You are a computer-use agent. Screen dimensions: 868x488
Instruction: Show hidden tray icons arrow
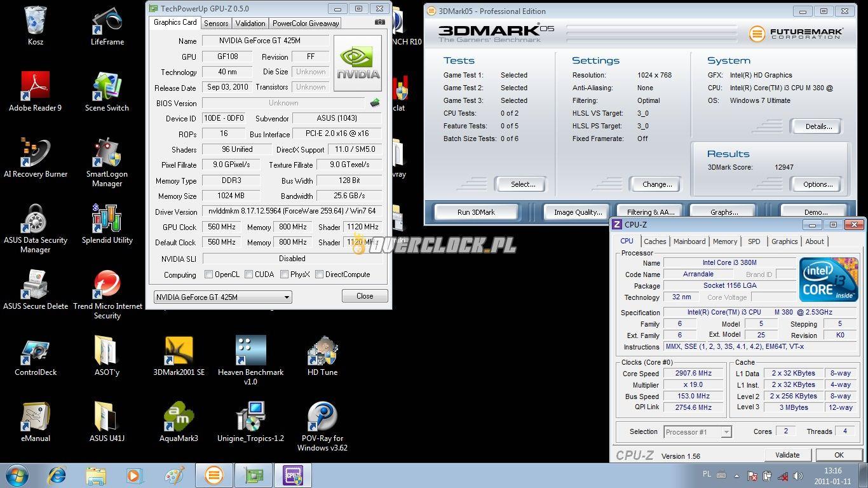pyautogui.click(x=737, y=475)
